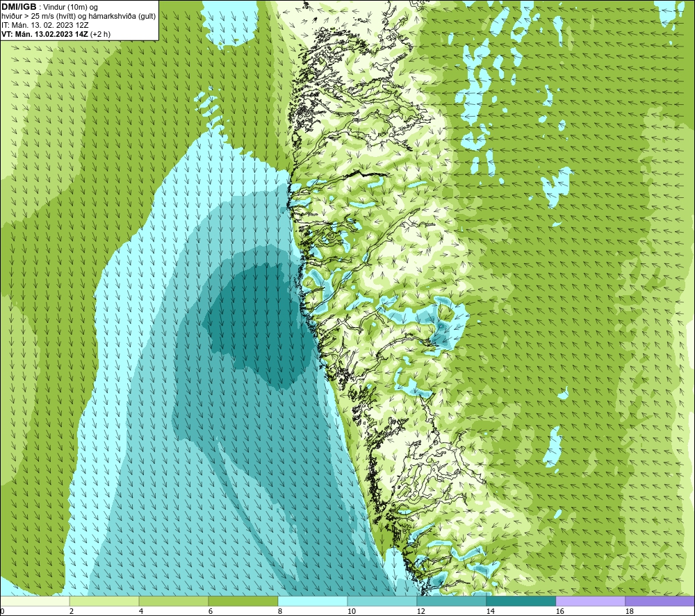Click the legend tick label '2'

tap(72, 612)
